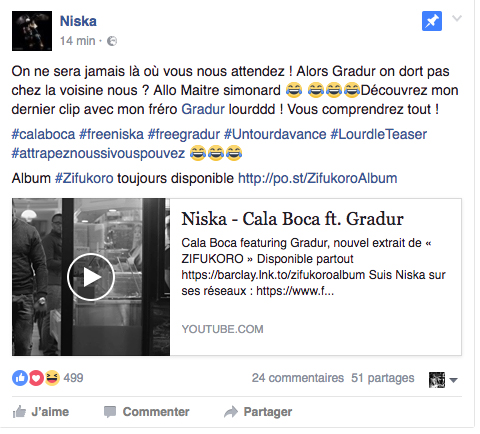
Task: Click the blue Like reaction icon
Action: [20, 378]
